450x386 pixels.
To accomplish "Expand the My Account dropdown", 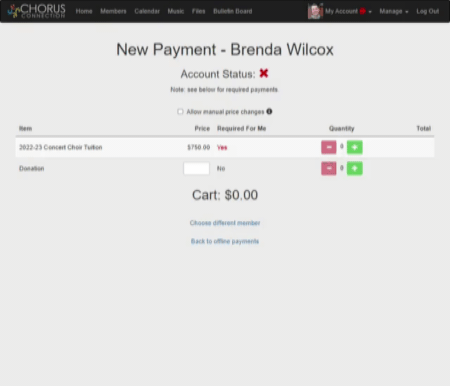I will 348,11.
